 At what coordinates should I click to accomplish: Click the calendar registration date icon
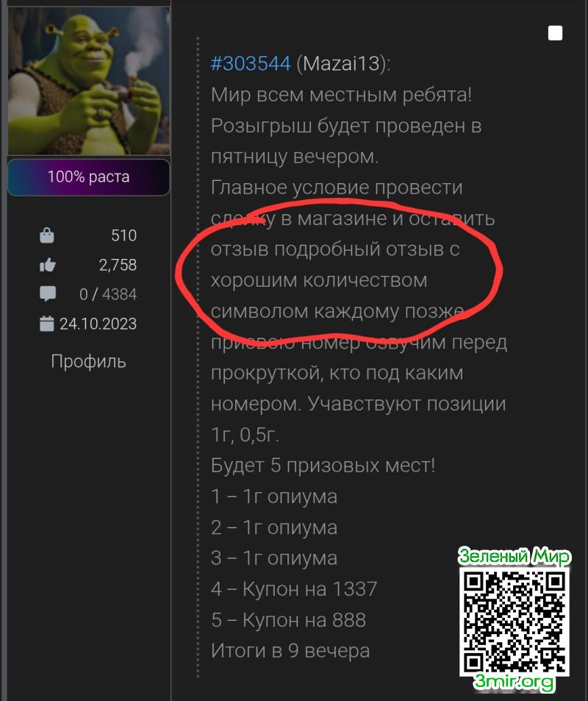(47, 324)
